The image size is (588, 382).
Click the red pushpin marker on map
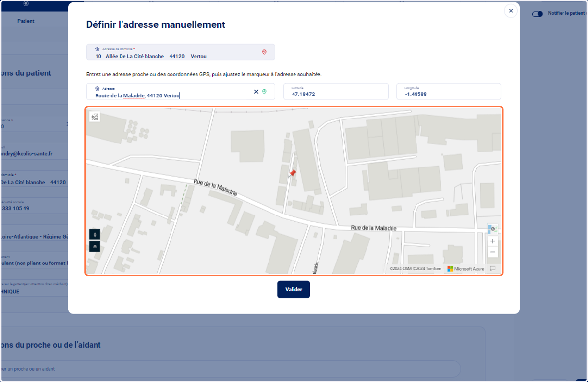293,173
